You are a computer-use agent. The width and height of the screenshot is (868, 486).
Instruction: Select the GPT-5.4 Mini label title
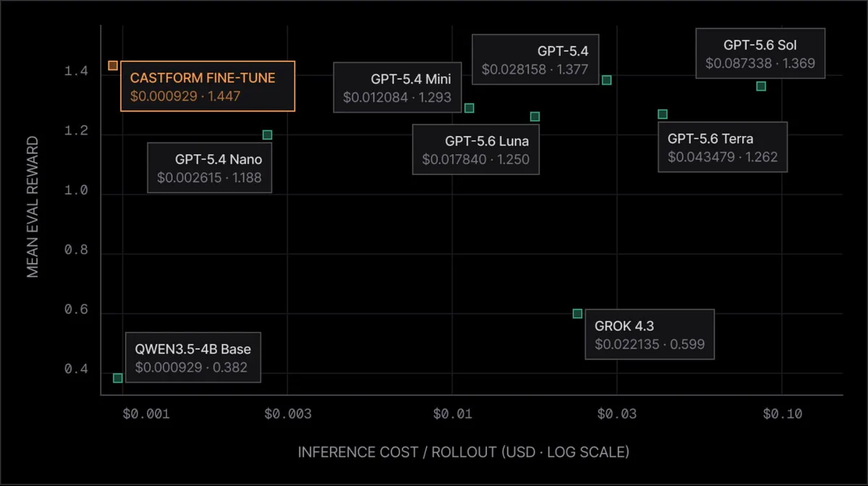(x=411, y=79)
